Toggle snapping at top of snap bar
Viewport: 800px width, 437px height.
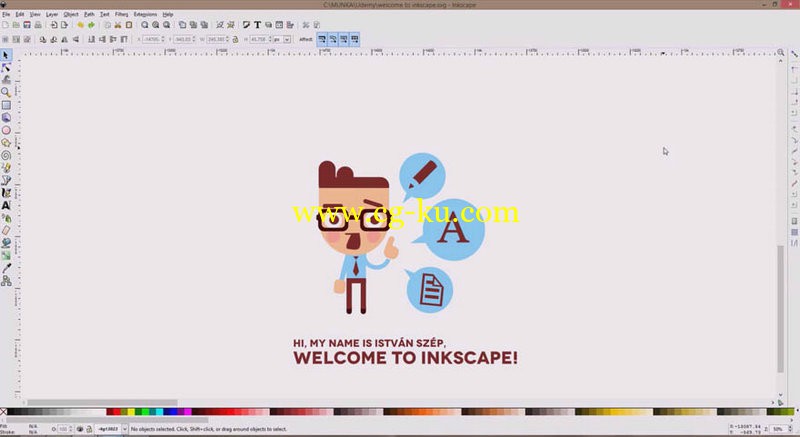pyautogui.click(x=794, y=55)
